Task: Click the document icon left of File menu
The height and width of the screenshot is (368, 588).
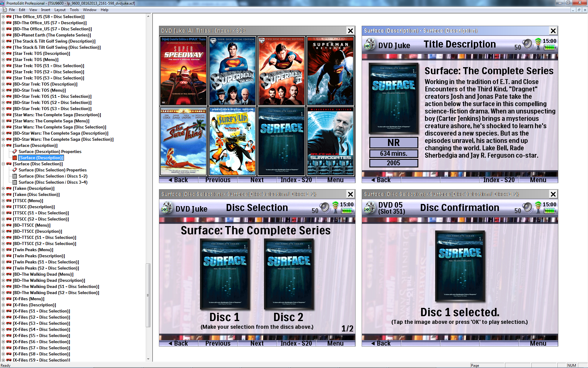Action: (x=5, y=10)
